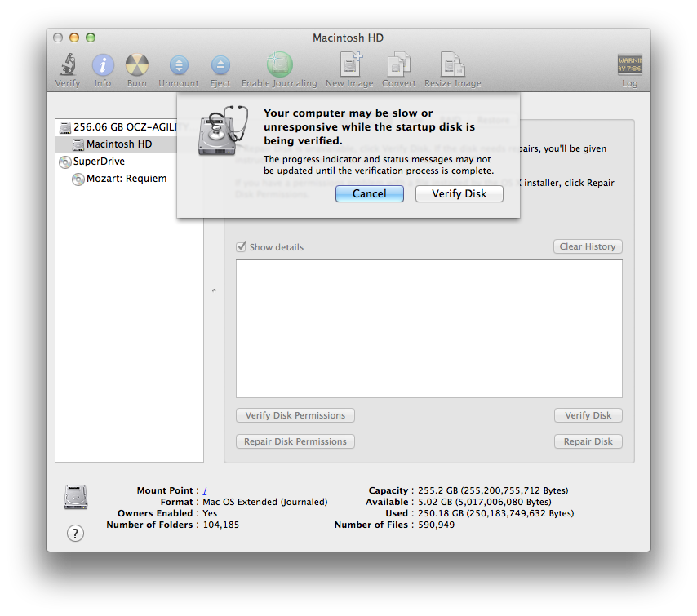697x616 pixels.
Task: Click inside the details log text area
Action: [x=429, y=329]
